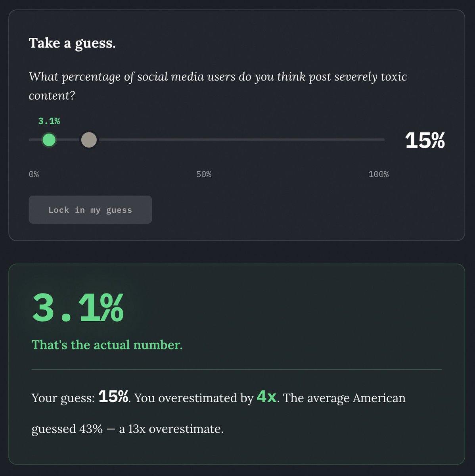The height and width of the screenshot is (476, 475).
Task: Click the toxic content question text
Action: point(218,86)
